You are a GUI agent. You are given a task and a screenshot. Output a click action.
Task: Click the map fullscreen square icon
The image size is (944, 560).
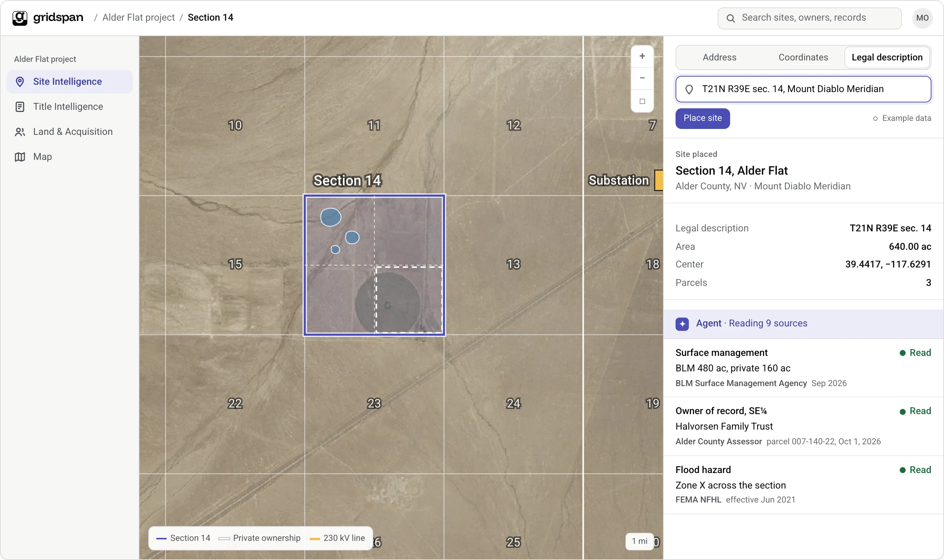click(642, 101)
